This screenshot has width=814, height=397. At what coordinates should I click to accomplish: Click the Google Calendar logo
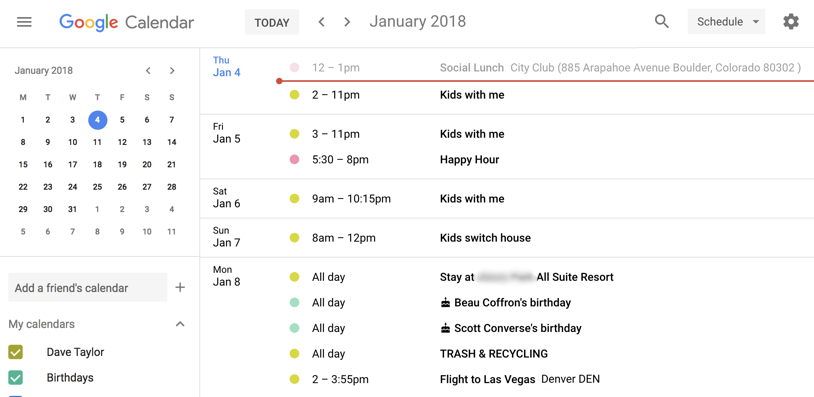(x=126, y=22)
